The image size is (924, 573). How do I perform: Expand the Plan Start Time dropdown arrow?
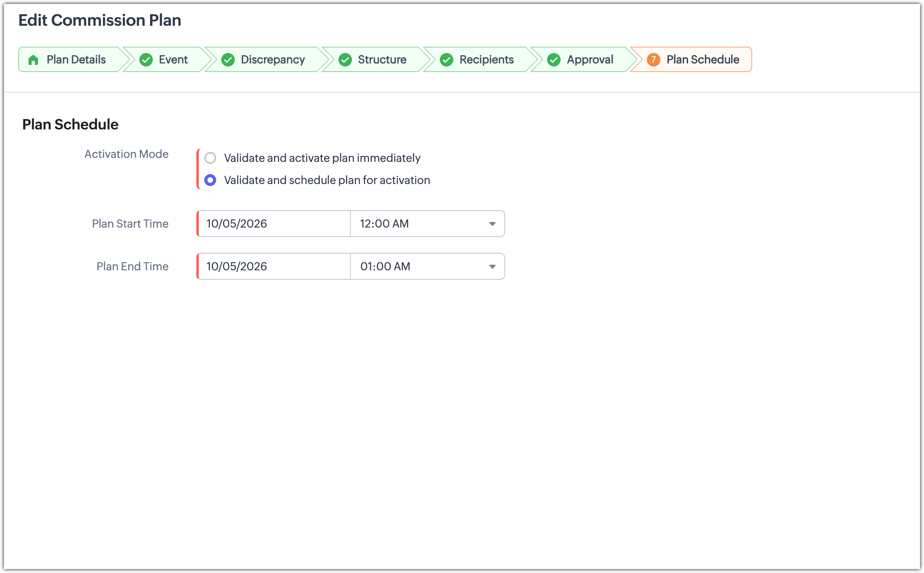(492, 224)
